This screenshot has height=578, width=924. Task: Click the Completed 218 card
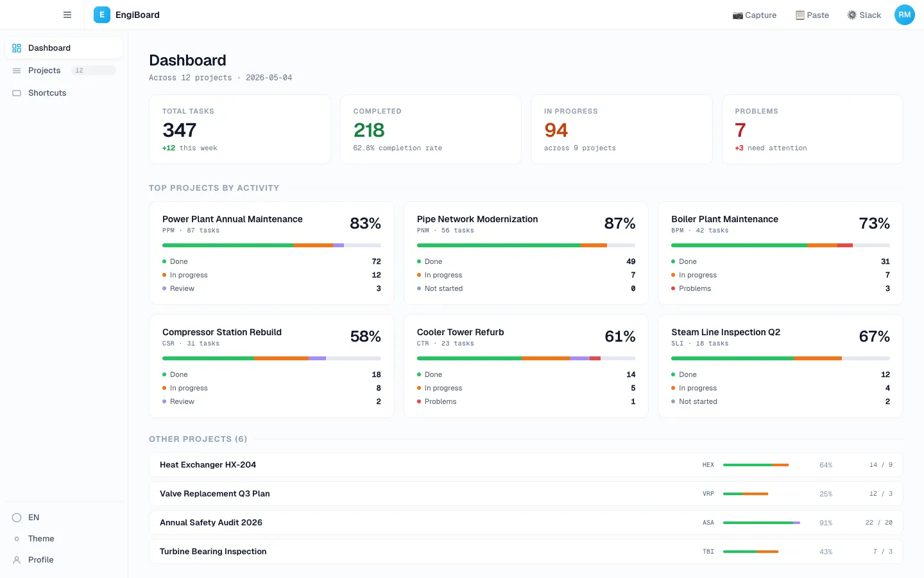tap(431, 130)
